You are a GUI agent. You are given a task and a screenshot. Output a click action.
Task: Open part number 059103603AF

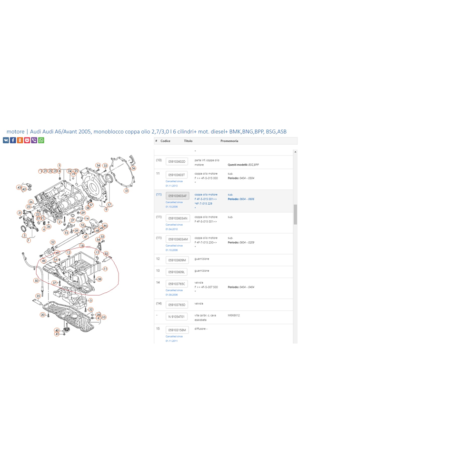tap(177, 196)
